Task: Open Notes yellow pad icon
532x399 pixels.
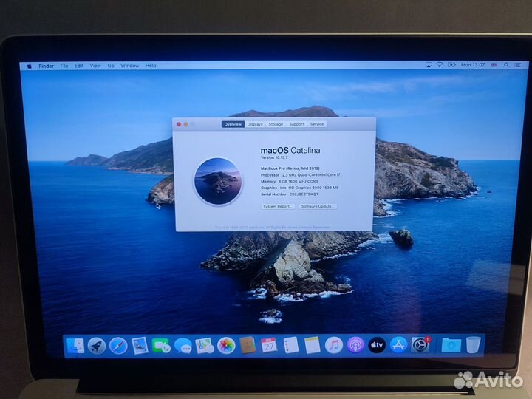Action: tap(312, 345)
